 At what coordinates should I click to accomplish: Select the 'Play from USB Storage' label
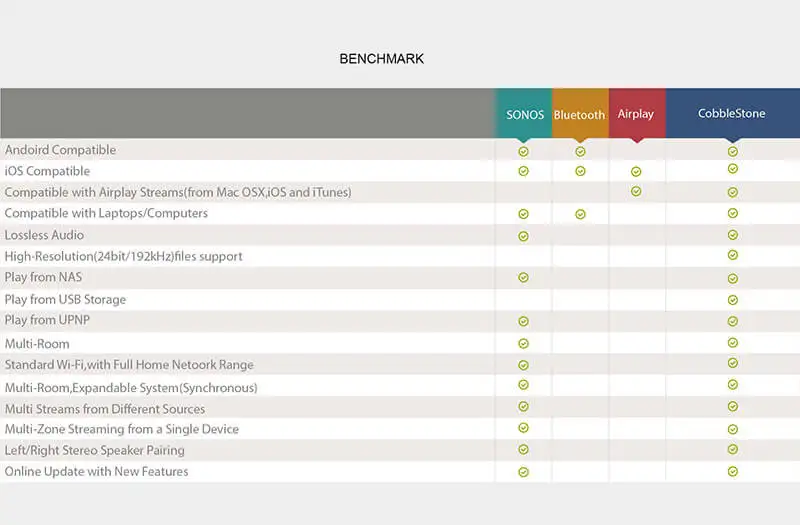pos(65,299)
